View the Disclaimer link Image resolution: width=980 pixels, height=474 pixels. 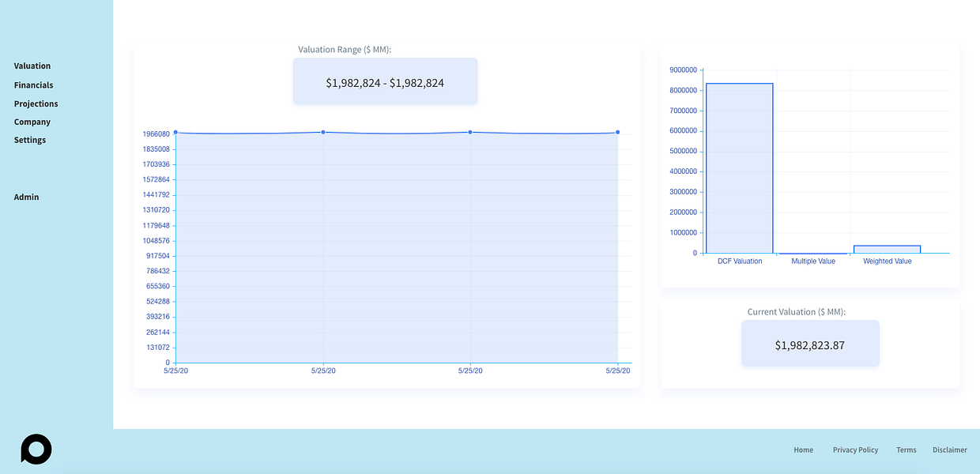(950, 450)
